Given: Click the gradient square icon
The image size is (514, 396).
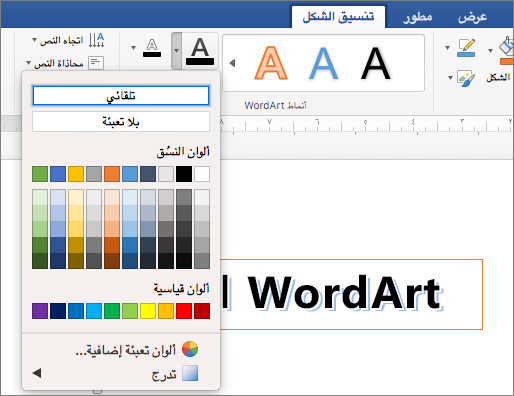Looking at the screenshot, I should [x=190, y=373].
